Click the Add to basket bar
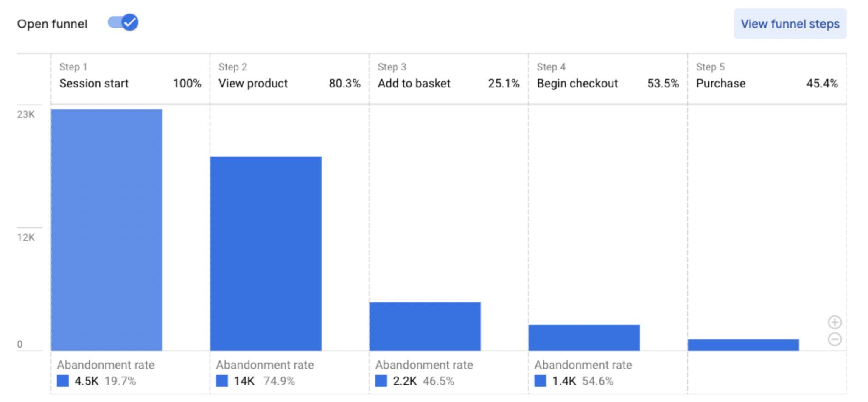Screen dimensions: 868x402 point(425,326)
